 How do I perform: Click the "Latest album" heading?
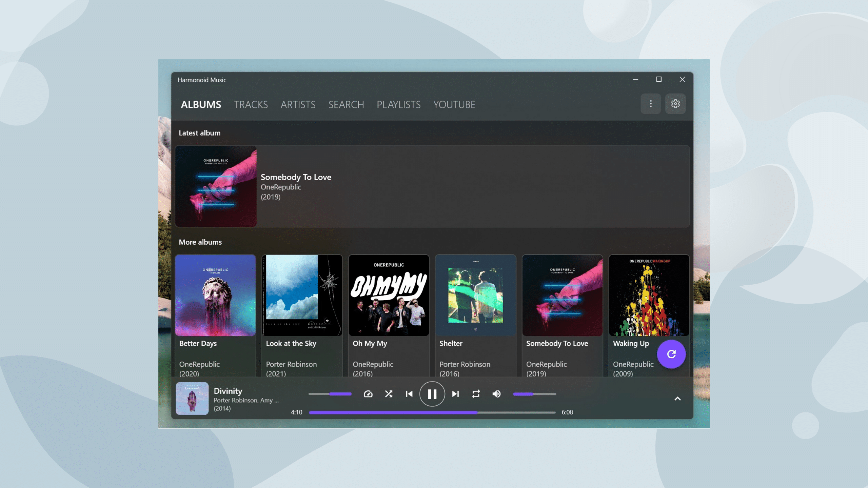tap(199, 133)
